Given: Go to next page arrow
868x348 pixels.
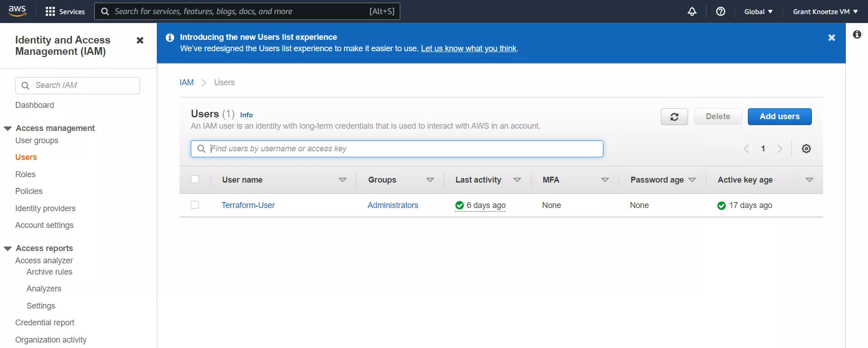Looking at the screenshot, I should (780, 149).
